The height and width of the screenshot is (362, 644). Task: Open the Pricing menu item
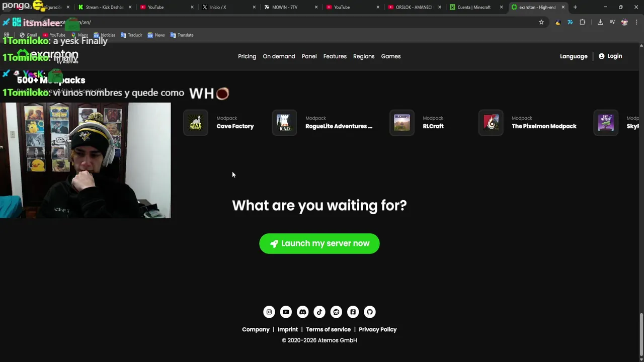[247, 56]
